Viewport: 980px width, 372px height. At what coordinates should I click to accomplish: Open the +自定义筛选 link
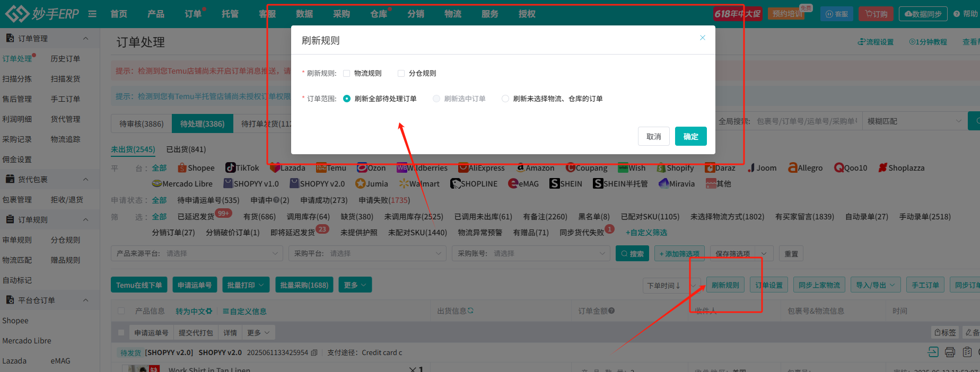coord(646,233)
